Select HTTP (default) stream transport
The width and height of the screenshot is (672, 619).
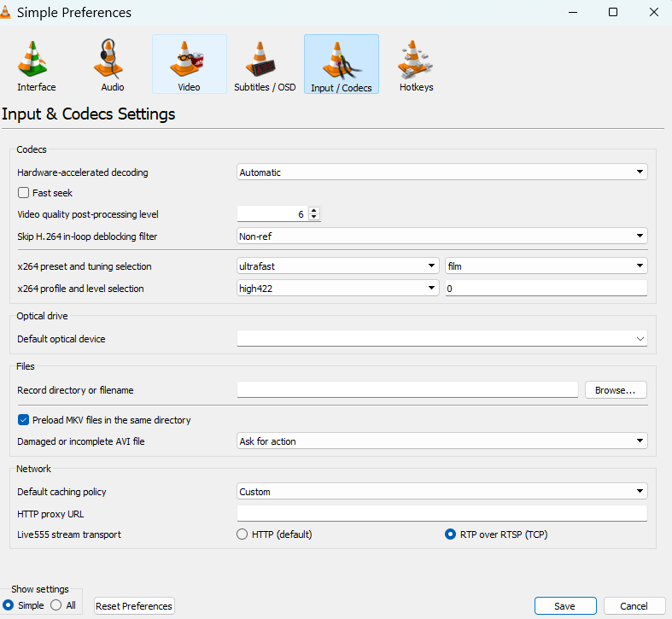click(x=243, y=534)
